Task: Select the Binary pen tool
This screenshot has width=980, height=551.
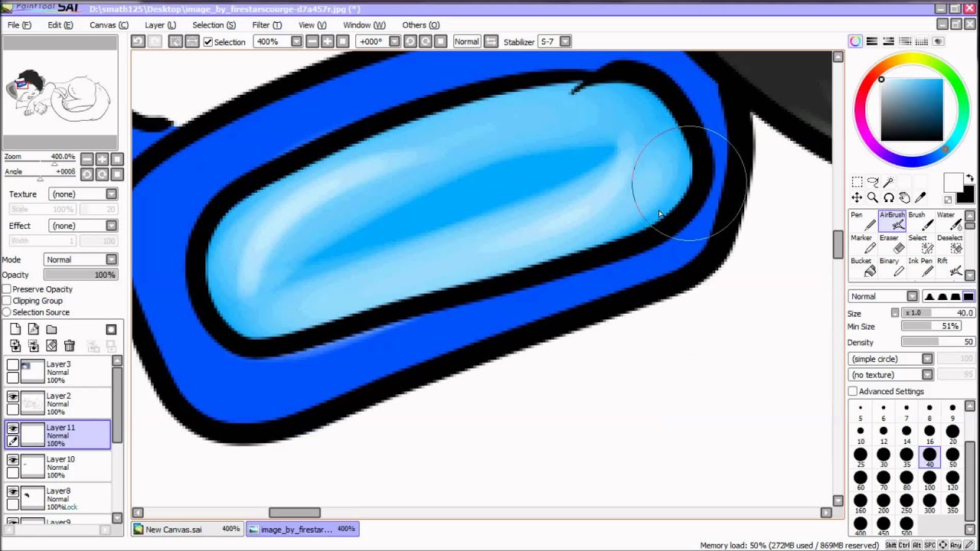Action: pyautogui.click(x=892, y=267)
